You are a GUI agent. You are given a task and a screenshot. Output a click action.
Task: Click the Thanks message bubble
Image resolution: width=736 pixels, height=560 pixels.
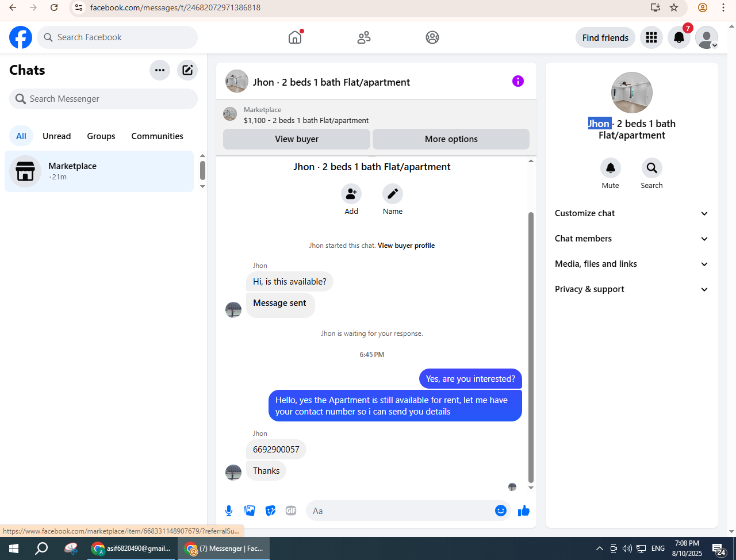(x=266, y=471)
